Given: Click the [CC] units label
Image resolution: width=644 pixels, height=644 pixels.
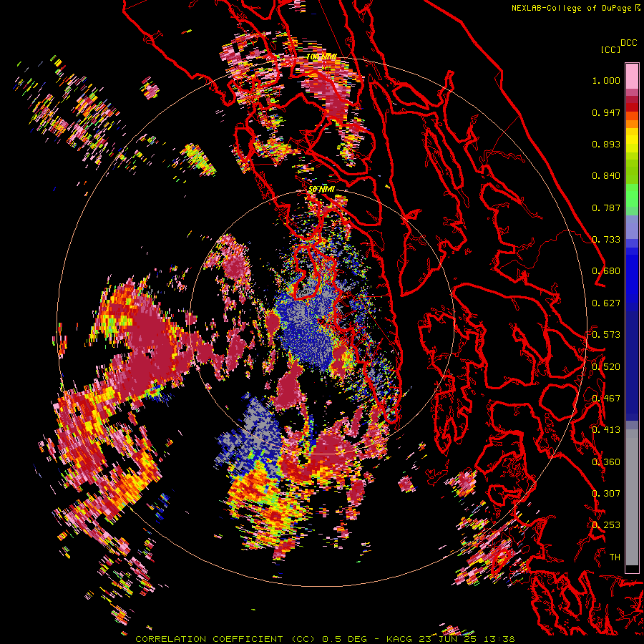Looking at the screenshot, I should pos(610,49).
